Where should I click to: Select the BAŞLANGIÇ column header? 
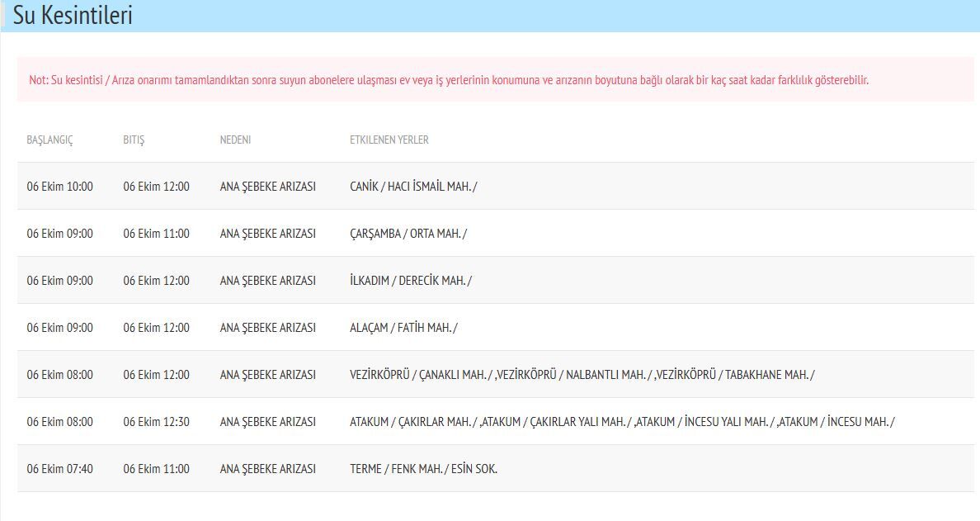coord(49,140)
